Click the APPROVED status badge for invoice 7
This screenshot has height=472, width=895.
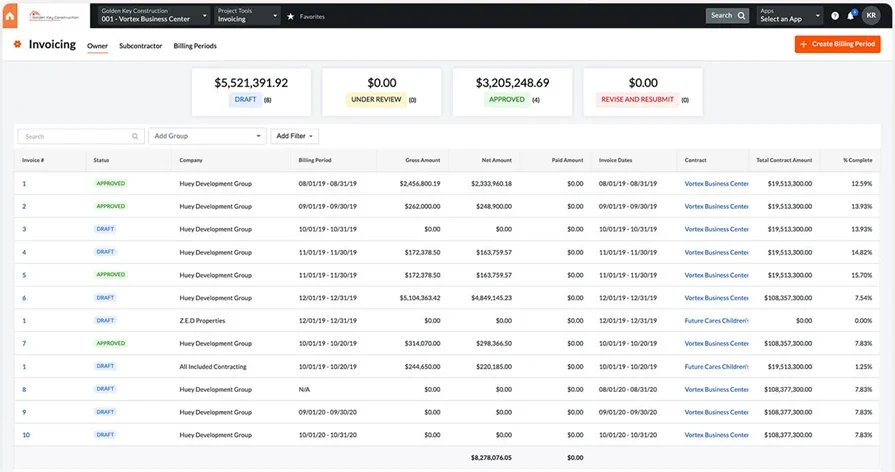(111, 343)
